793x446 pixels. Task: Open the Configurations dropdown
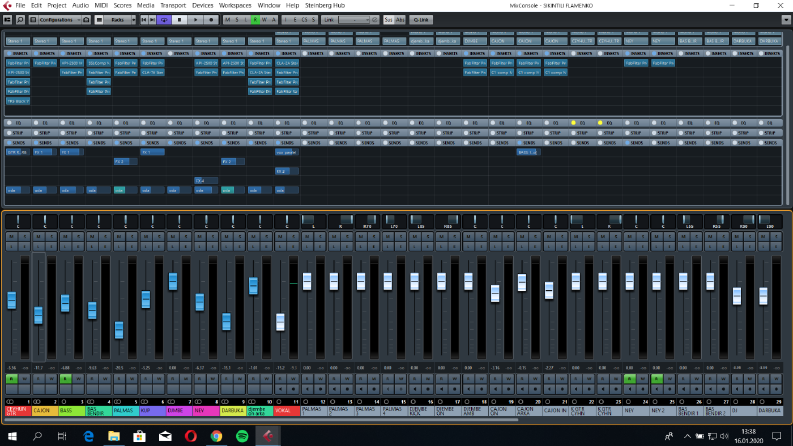pos(60,20)
